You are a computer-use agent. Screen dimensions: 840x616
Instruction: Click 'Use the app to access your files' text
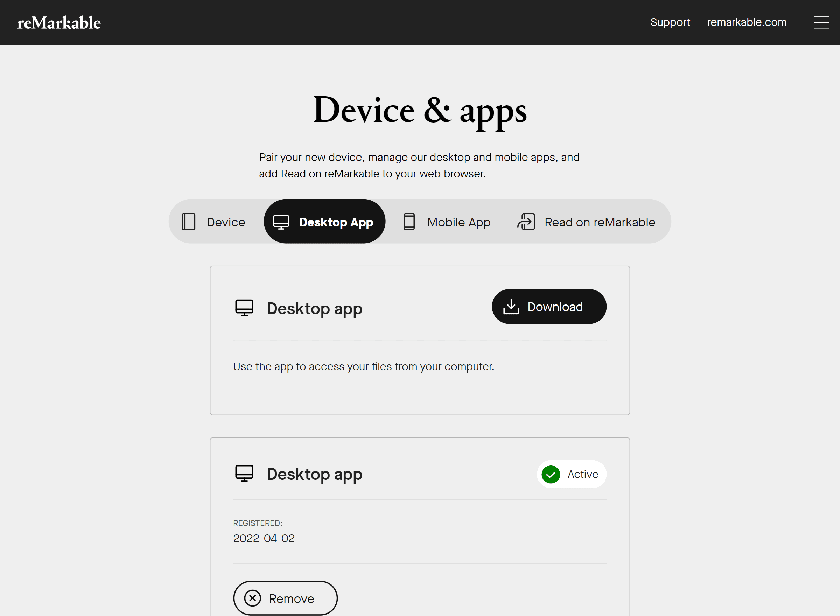[x=364, y=367]
